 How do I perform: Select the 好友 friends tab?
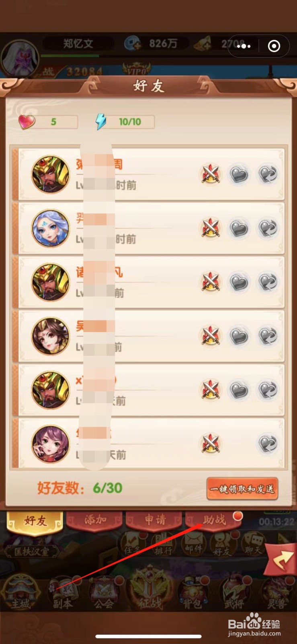click(35, 521)
